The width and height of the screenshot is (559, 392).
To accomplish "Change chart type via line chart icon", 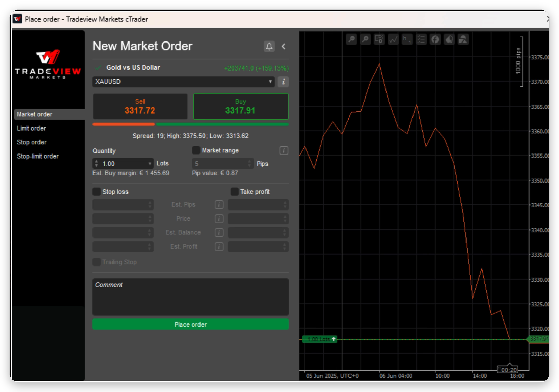I will coord(393,39).
